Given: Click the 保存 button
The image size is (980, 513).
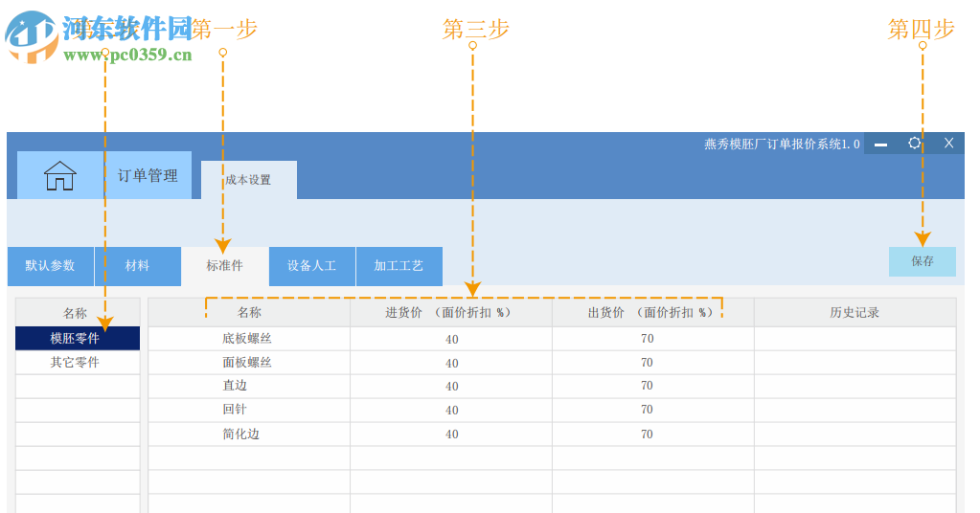Looking at the screenshot, I should pyautogui.click(x=923, y=261).
